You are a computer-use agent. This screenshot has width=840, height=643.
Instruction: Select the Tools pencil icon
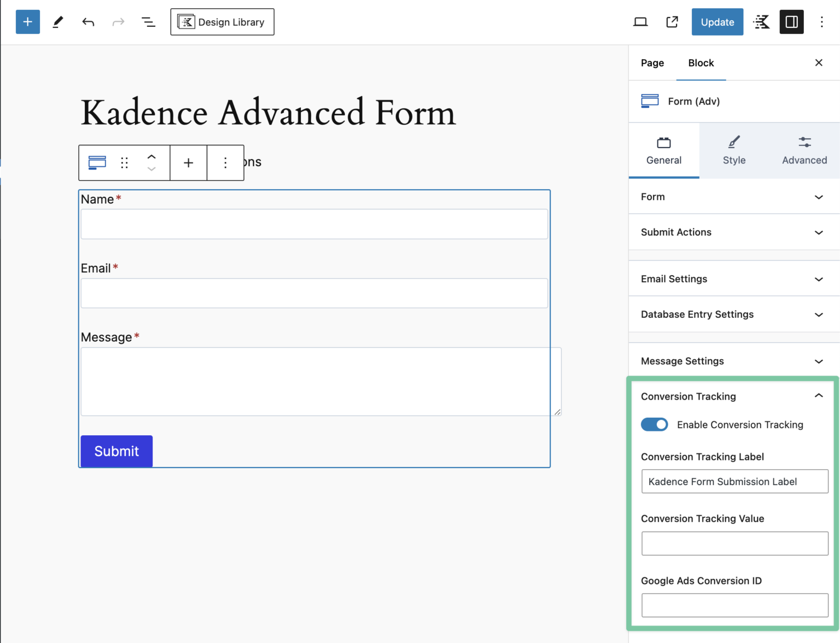tap(58, 22)
